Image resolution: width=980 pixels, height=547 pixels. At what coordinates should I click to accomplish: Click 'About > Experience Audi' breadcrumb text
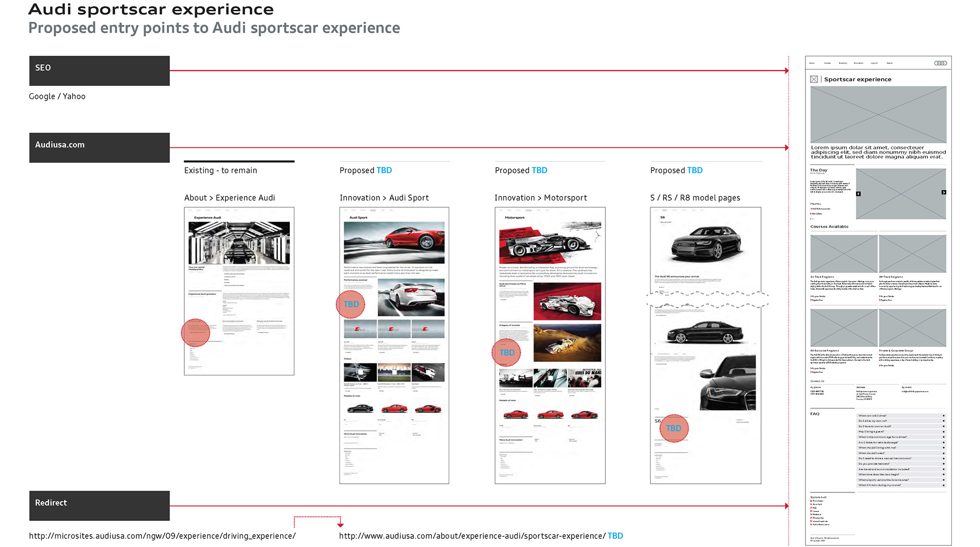pos(230,198)
